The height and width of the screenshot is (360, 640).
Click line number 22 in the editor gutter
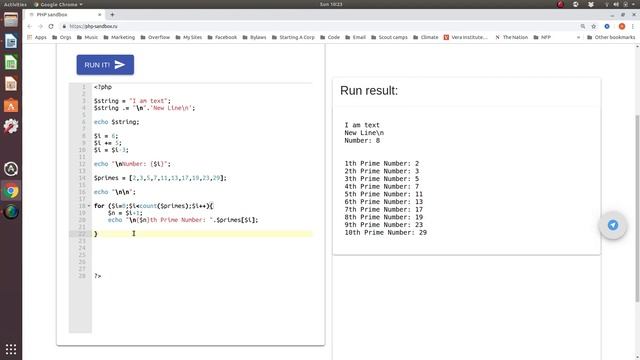pos(82,234)
